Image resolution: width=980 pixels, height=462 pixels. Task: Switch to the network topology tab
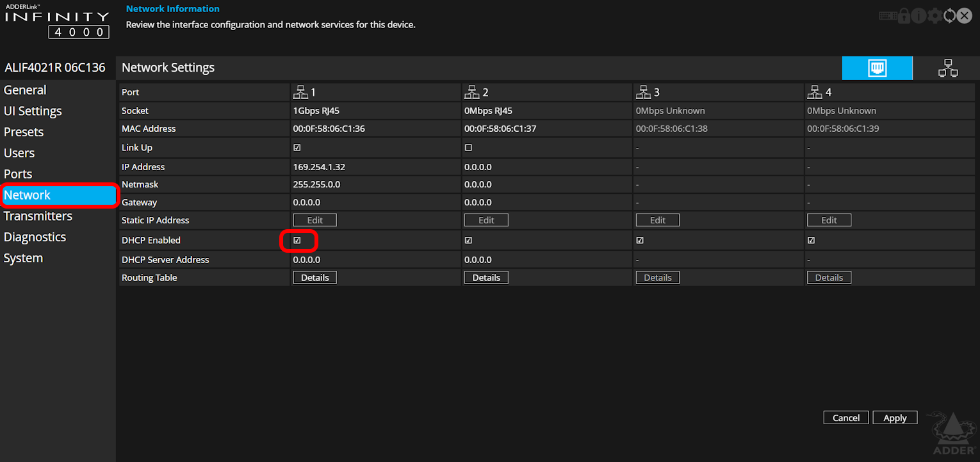pyautogui.click(x=947, y=68)
